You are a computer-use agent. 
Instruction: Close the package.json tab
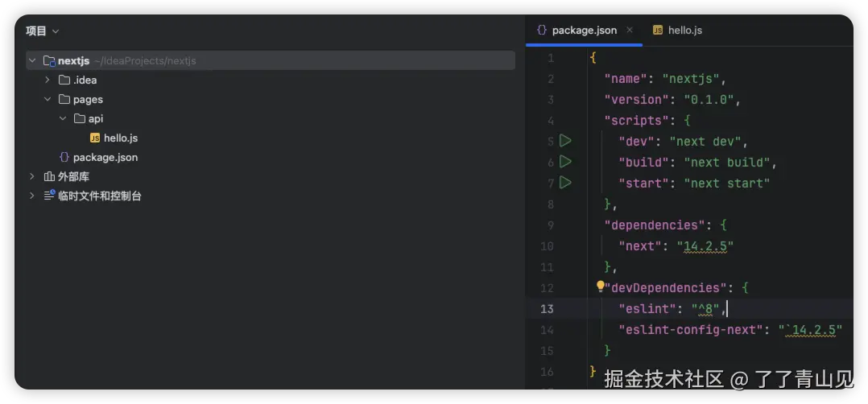click(630, 30)
